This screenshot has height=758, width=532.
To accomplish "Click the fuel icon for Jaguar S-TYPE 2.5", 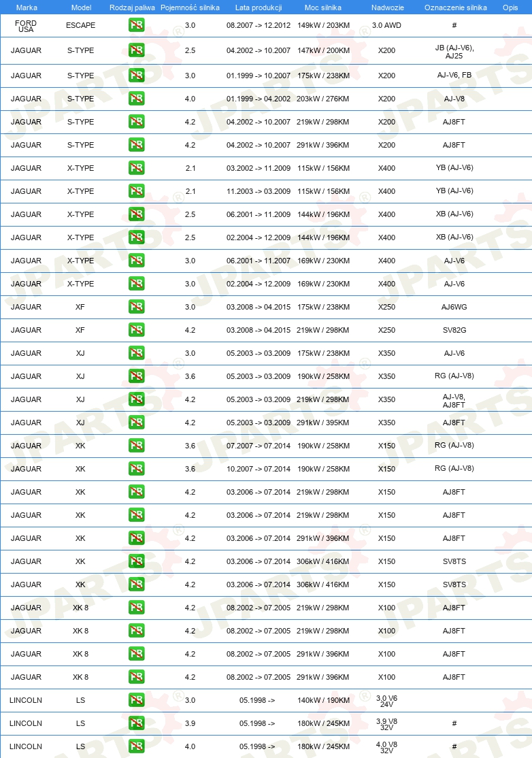I will pos(137,50).
